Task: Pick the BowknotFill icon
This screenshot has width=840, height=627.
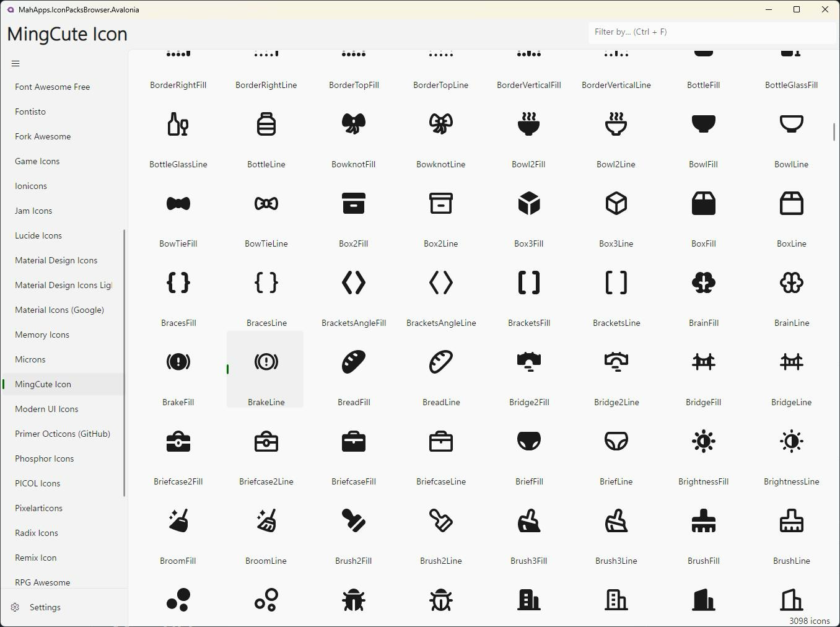Action: [x=354, y=124]
